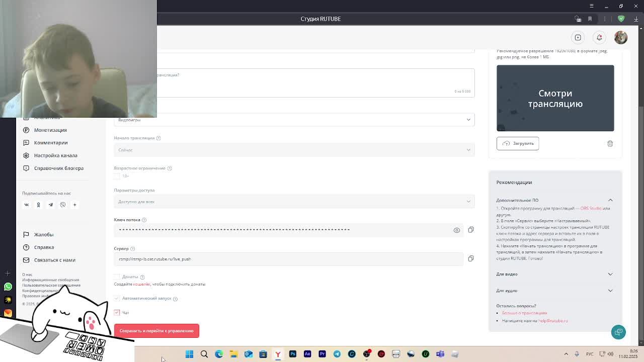The height and width of the screenshot is (362, 644).
Task: Open Windows Start menu
Action: pos(189,354)
